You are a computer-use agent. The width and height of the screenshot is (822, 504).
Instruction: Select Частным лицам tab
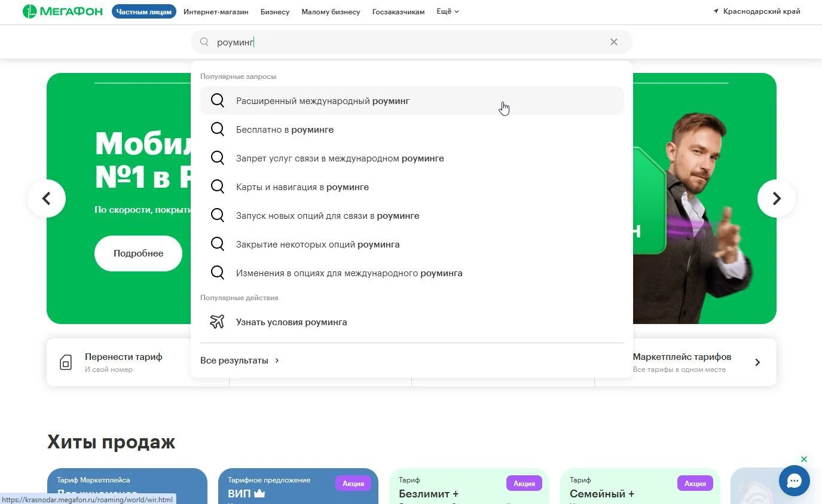144,11
